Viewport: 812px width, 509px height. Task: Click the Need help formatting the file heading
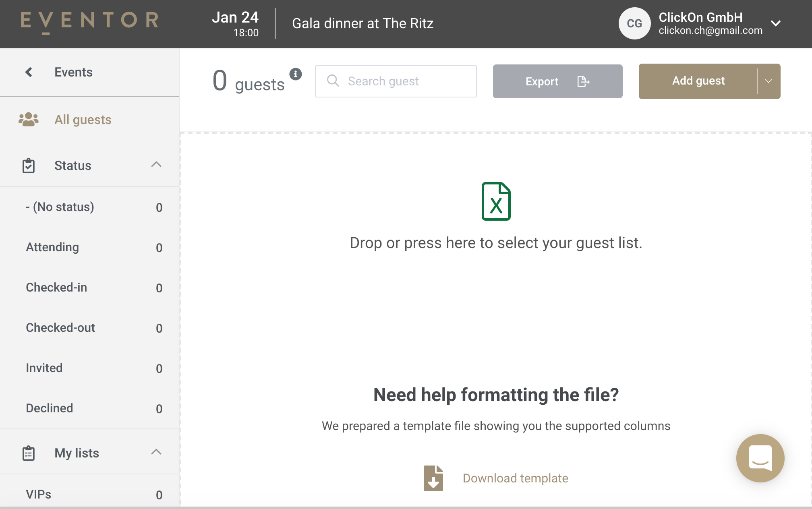tap(496, 395)
